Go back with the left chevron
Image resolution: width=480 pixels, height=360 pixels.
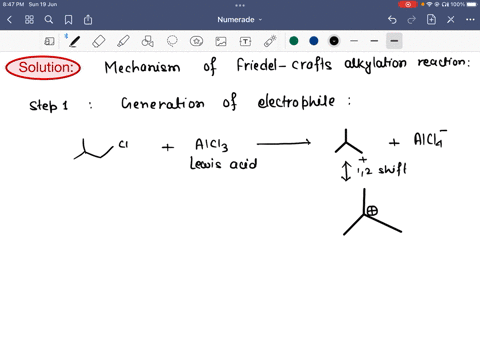coord(9,20)
